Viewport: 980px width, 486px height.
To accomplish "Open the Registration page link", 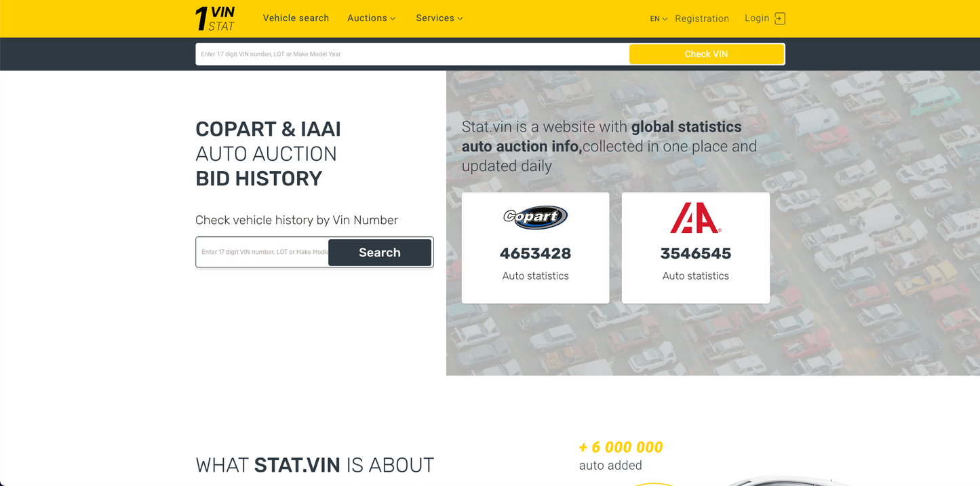I will [x=702, y=18].
